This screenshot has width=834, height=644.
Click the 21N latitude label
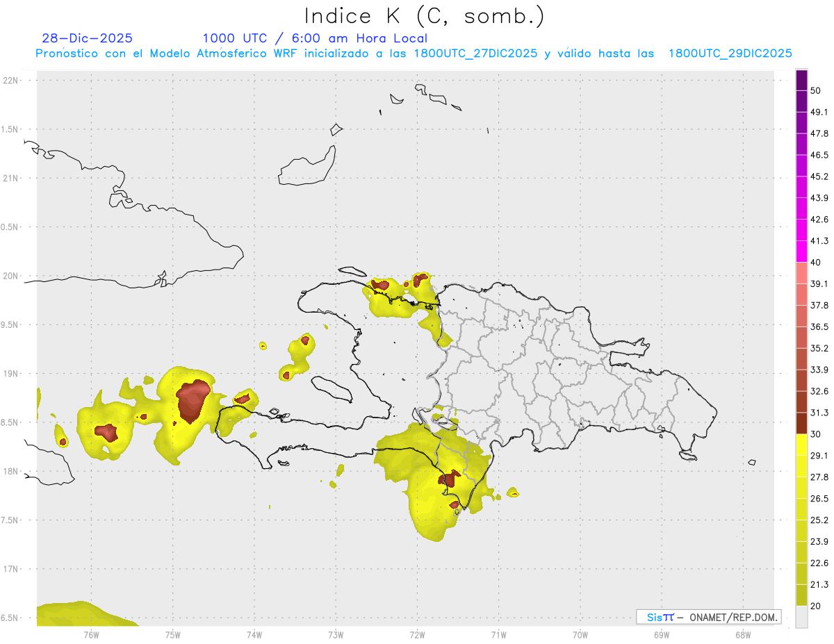10,178
